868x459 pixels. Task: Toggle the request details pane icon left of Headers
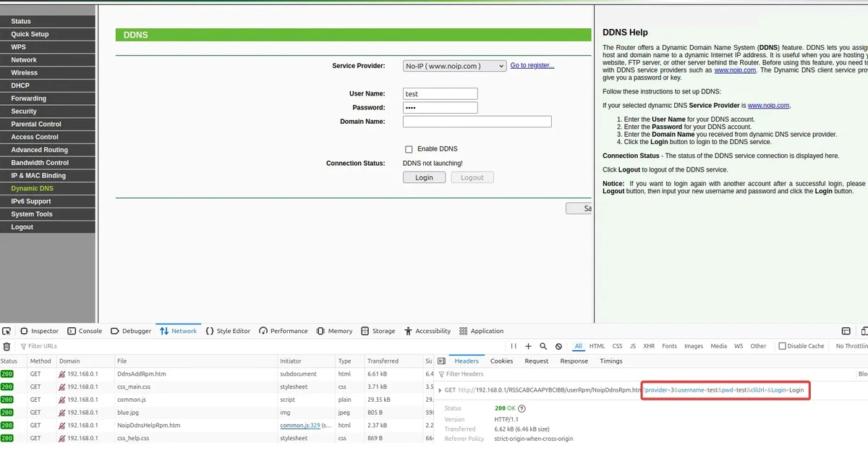[x=441, y=361]
